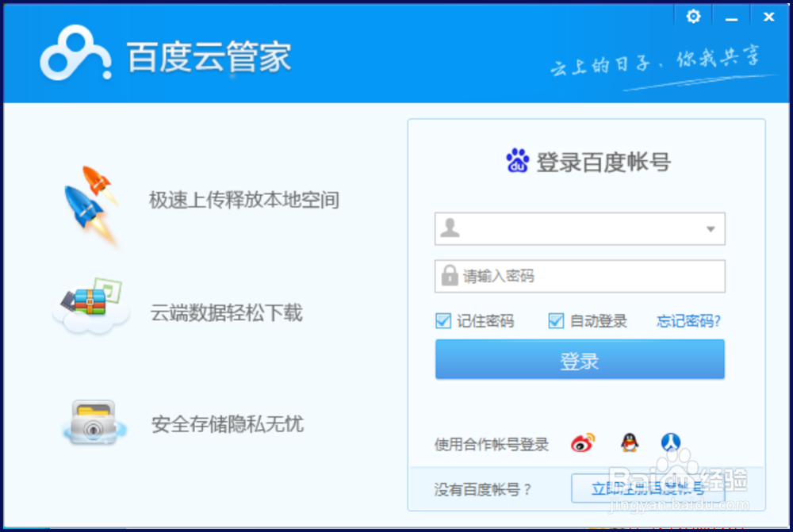
Task: Click 云端数据轻松下载 text
Action: click(226, 313)
